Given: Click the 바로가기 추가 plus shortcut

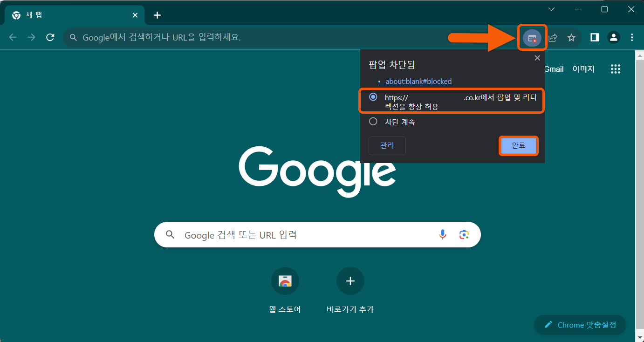Looking at the screenshot, I should pos(350,290).
